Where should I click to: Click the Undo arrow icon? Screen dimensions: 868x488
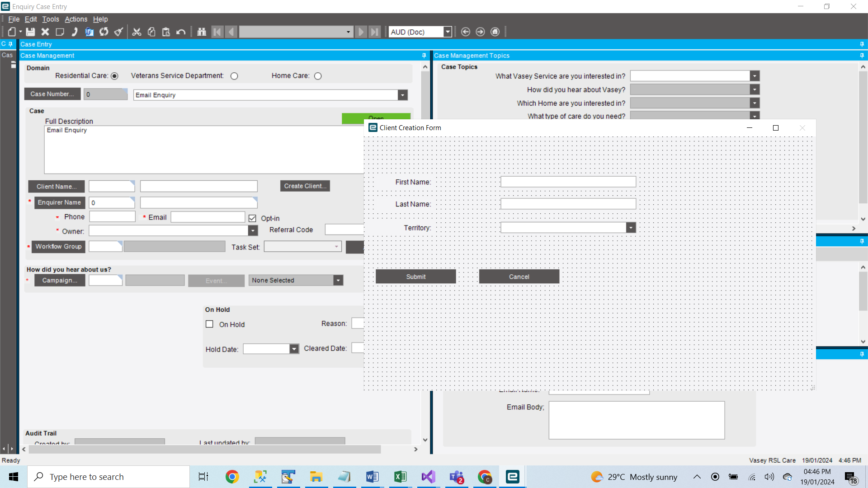point(180,32)
